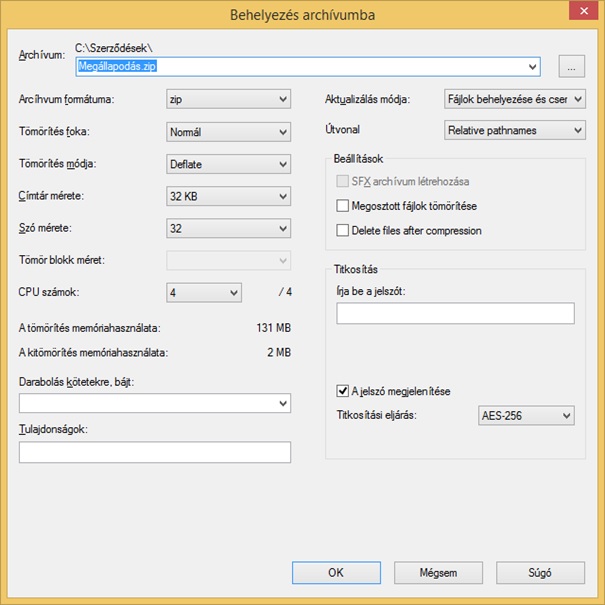Check Delete files after compression

pos(344,231)
